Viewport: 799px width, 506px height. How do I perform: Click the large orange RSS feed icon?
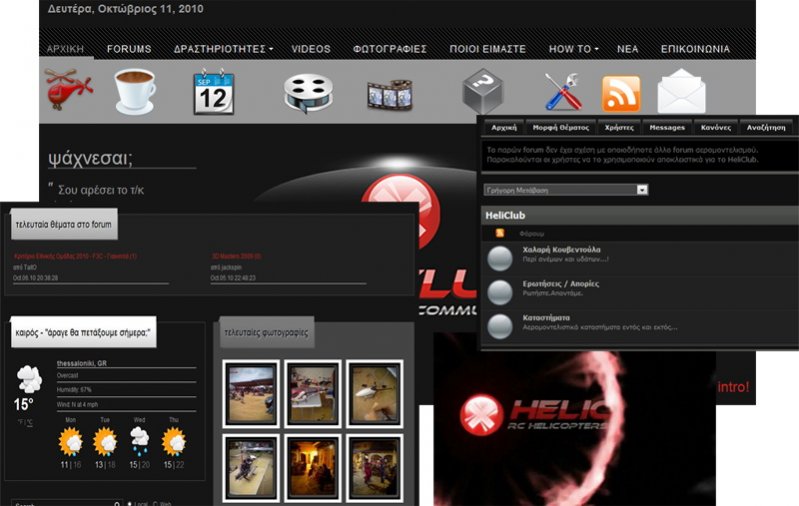click(621, 93)
